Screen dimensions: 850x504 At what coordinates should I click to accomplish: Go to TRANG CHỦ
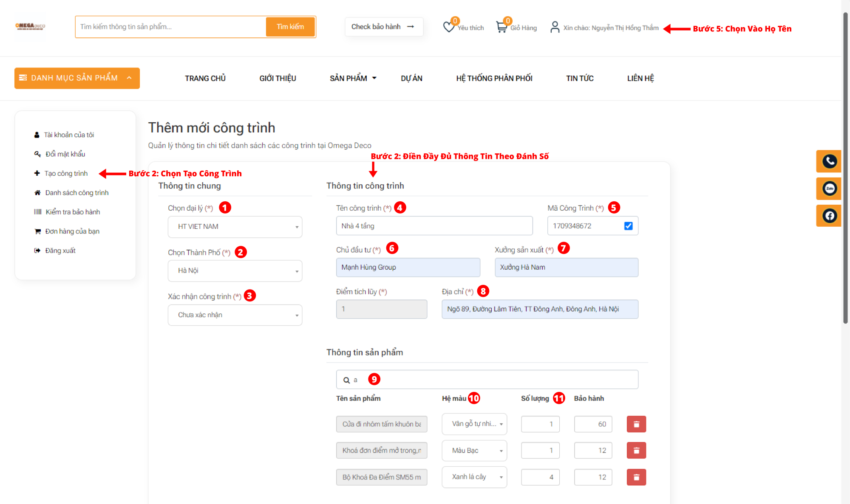coord(205,78)
